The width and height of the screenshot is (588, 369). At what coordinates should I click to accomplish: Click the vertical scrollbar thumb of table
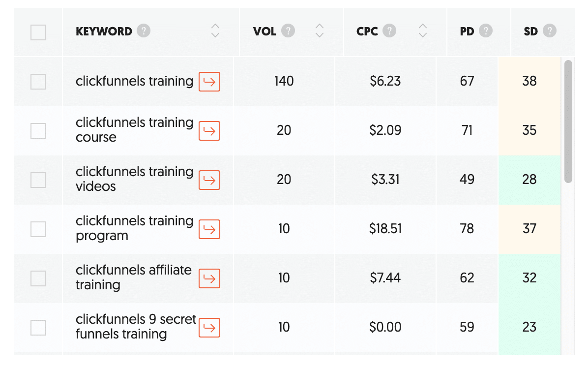click(568, 121)
